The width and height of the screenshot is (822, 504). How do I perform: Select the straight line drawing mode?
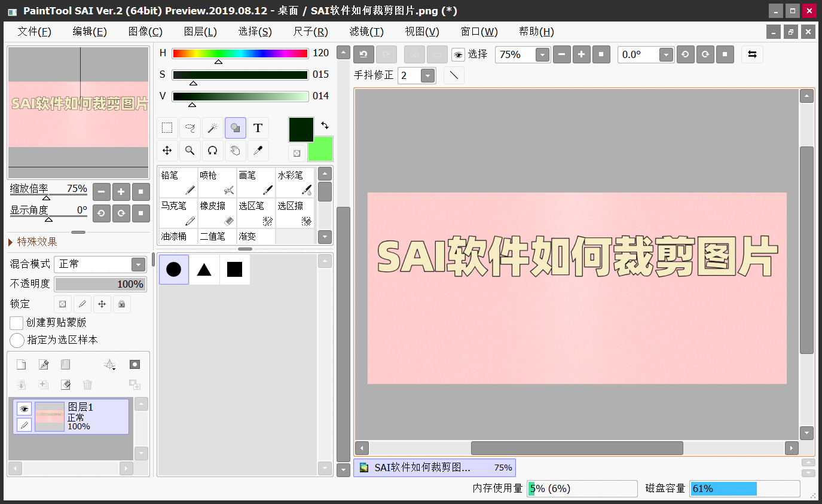[x=454, y=75]
